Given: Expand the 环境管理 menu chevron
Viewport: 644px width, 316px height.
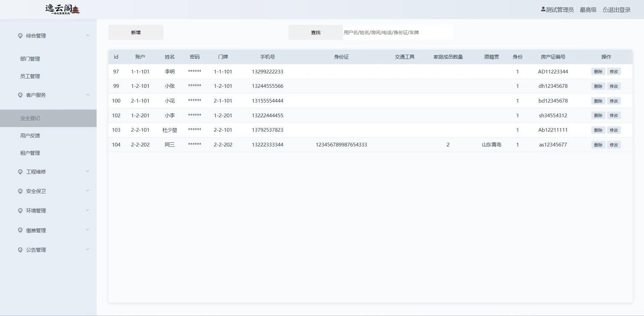Looking at the screenshot, I should click(88, 210).
